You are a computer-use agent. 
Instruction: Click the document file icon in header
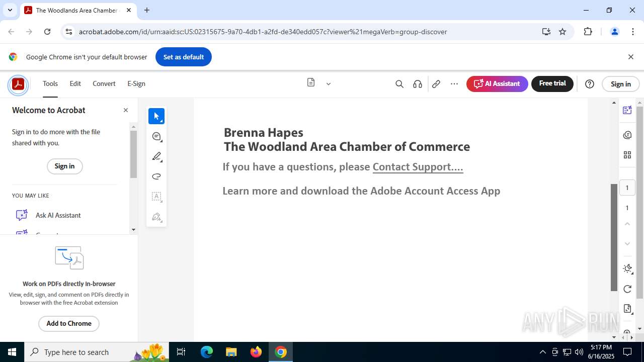(x=311, y=82)
